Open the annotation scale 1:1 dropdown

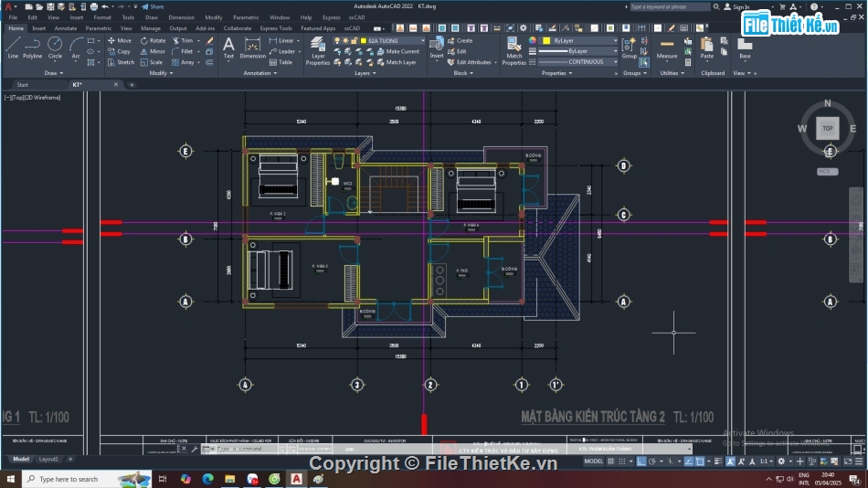766,461
